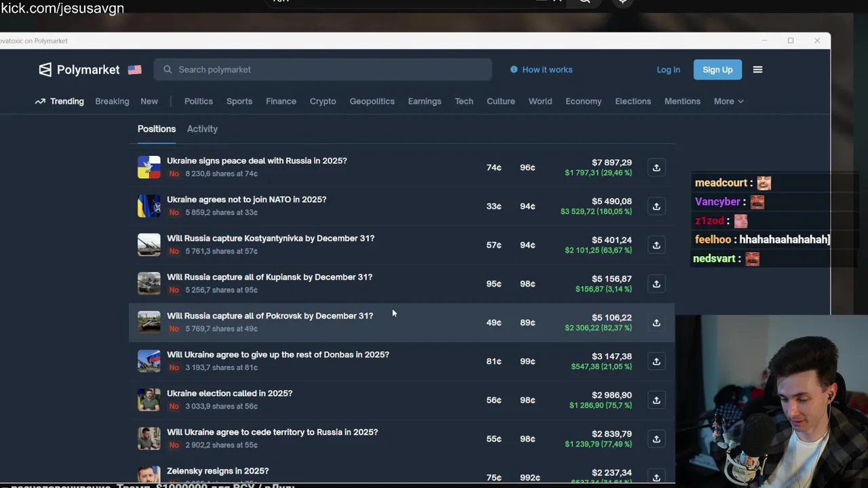Image resolution: width=868 pixels, height=488 pixels.
Task: Open the Kupiansk market thumbnail
Action: pyautogui.click(x=149, y=283)
